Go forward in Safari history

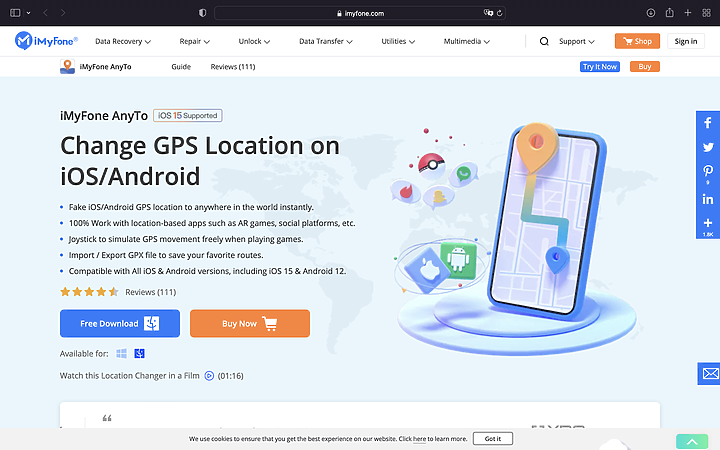coord(63,13)
